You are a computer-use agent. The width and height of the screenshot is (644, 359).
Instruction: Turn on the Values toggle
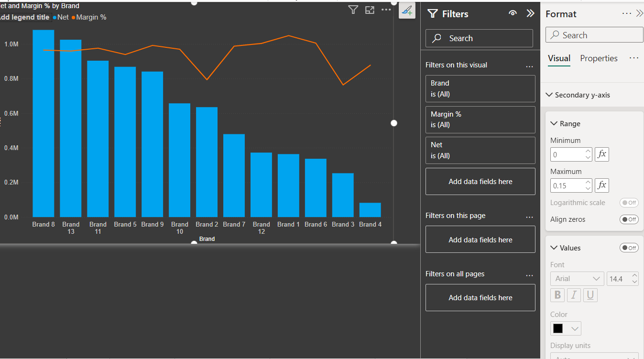tap(629, 248)
